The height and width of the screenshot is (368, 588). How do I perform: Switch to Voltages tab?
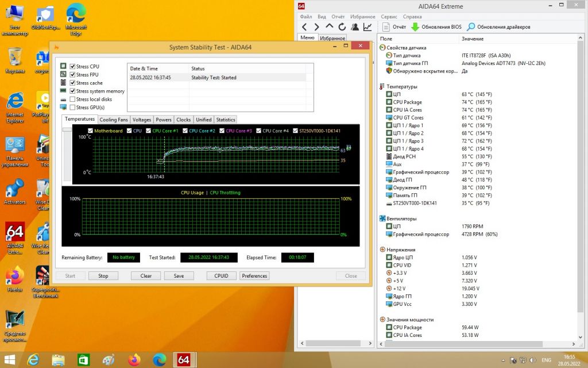coord(142,120)
